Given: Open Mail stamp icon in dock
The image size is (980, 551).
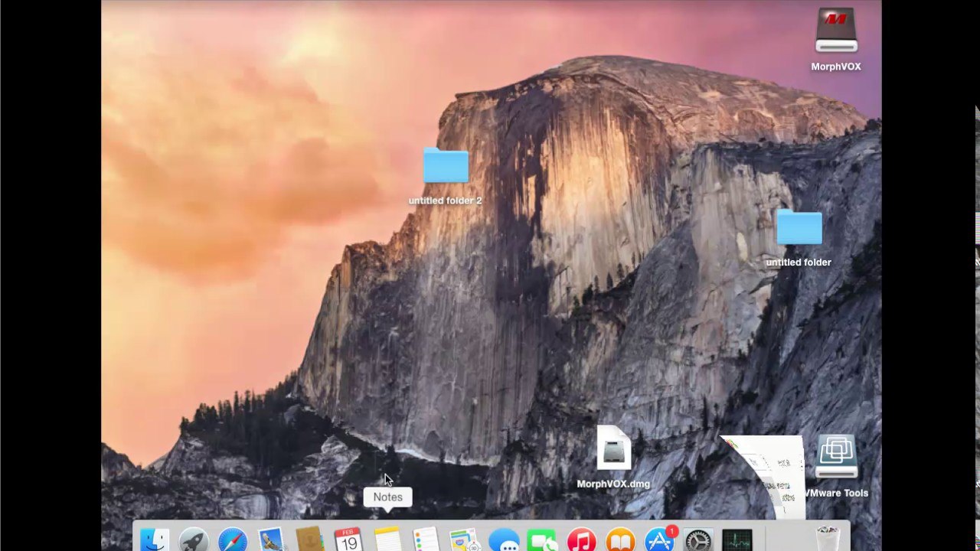Looking at the screenshot, I should 271,540.
